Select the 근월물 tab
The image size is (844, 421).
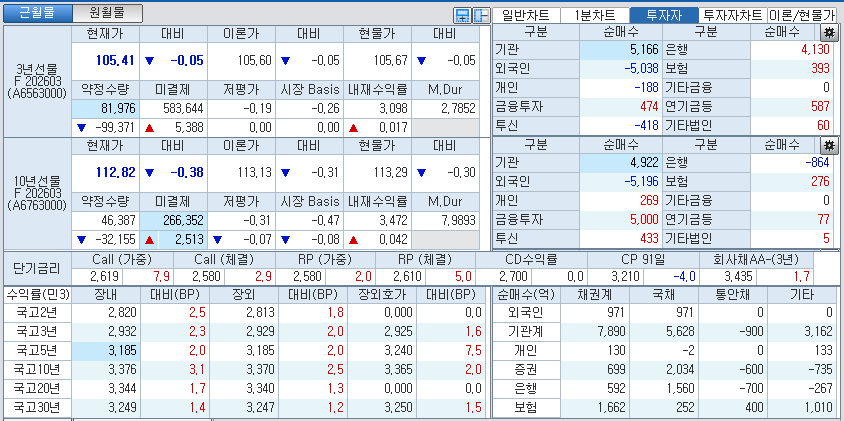(x=37, y=13)
